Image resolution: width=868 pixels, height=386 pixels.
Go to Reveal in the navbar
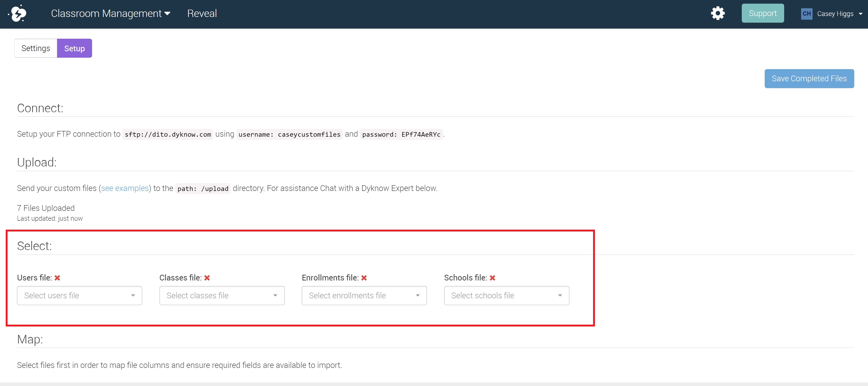pos(202,14)
